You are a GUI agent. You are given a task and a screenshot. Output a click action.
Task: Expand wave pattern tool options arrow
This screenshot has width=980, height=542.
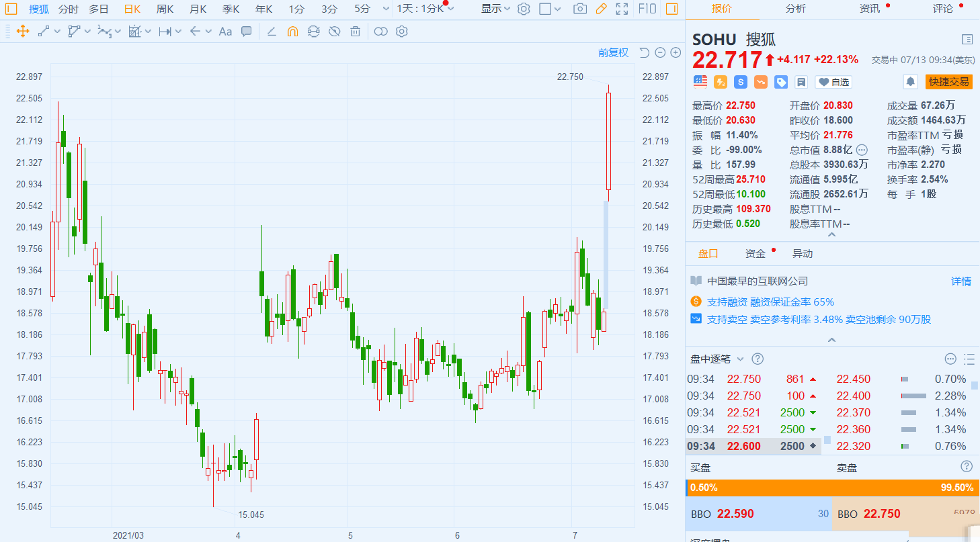pos(118,31)
